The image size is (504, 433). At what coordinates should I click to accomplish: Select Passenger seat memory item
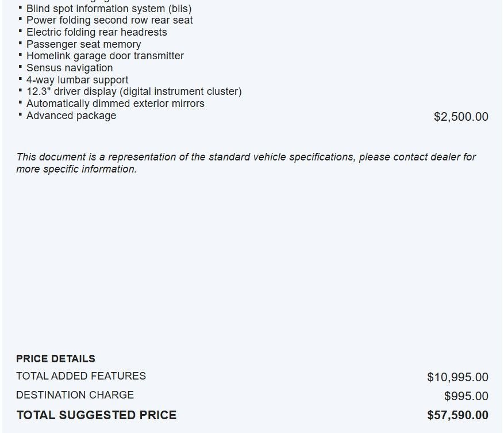(83, 44)
